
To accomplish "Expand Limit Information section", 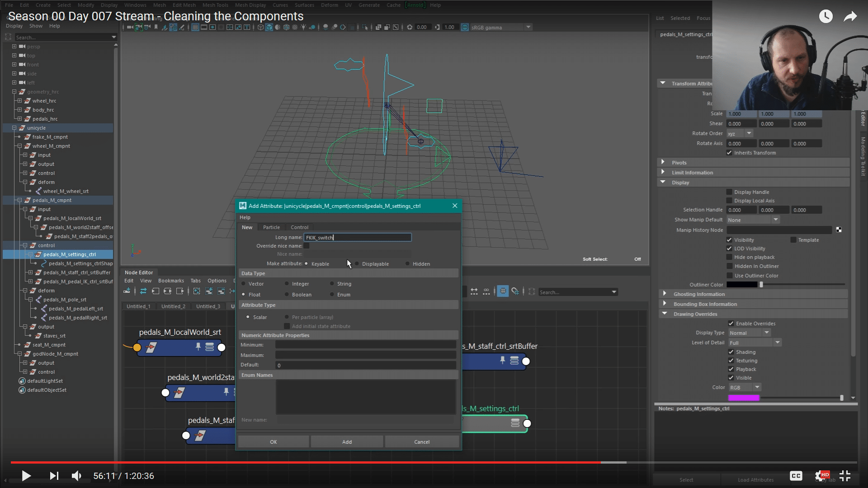I will (663, 172).
